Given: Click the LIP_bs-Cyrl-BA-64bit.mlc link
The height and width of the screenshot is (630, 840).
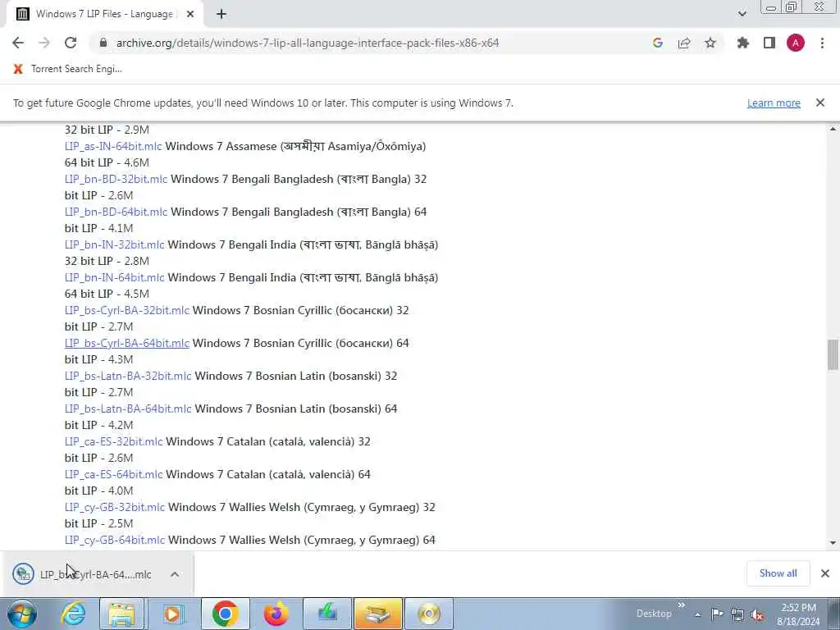Looking at the screenshot, I should [x=127, y=343].
